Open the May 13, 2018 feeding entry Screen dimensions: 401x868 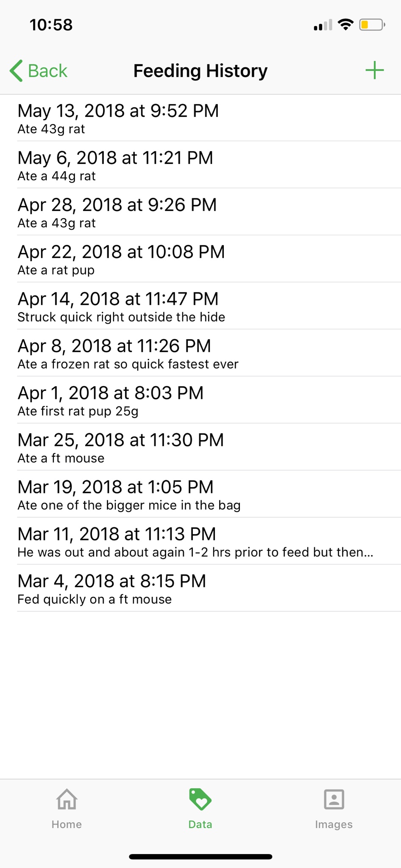(x=200, y=118)
